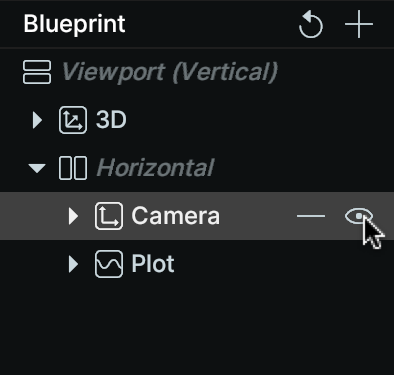Expand the 3D view tree node
The width and height of the screenshot is (394, 375).
(37, 120)
